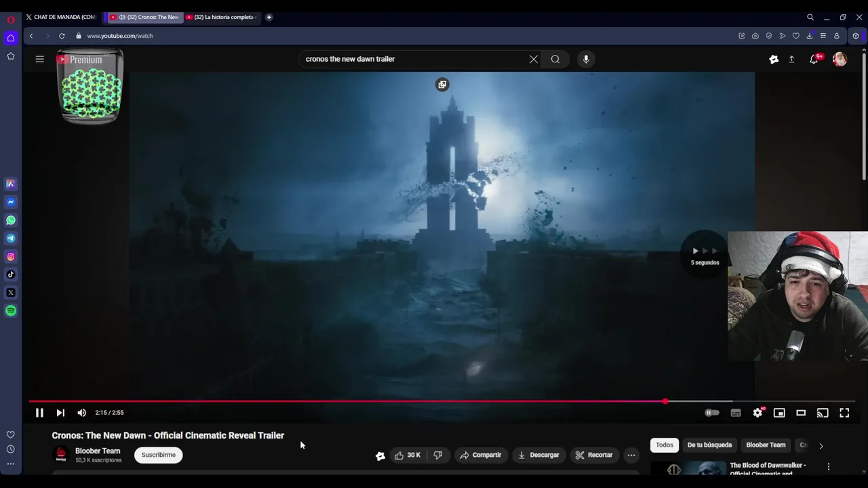Switch to theater mode

point(801,413)
